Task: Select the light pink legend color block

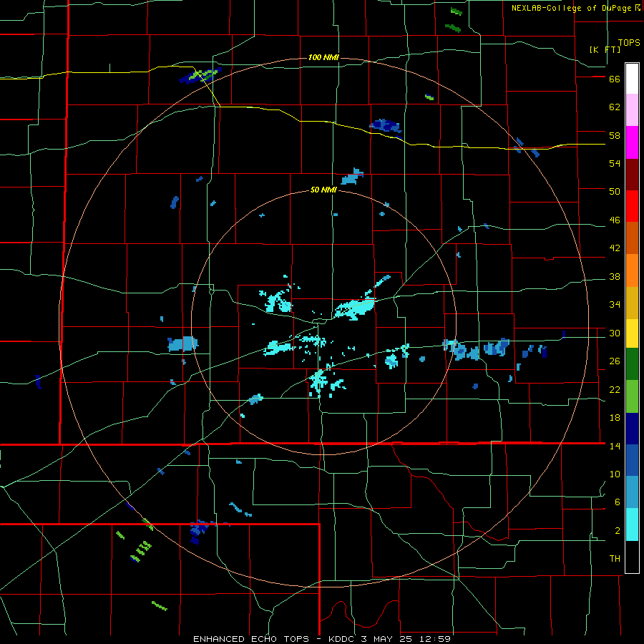Action: [x=632, y=109]
